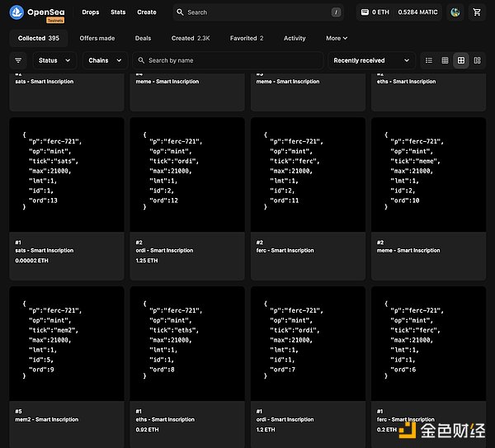Open the profile avatar menu
The image size is (495, 448).
point(455,12)
